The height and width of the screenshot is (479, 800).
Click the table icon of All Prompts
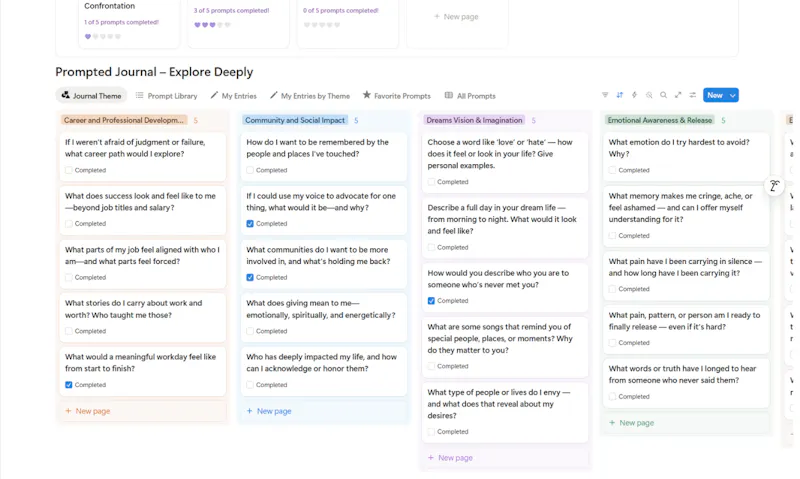point(448,95)
